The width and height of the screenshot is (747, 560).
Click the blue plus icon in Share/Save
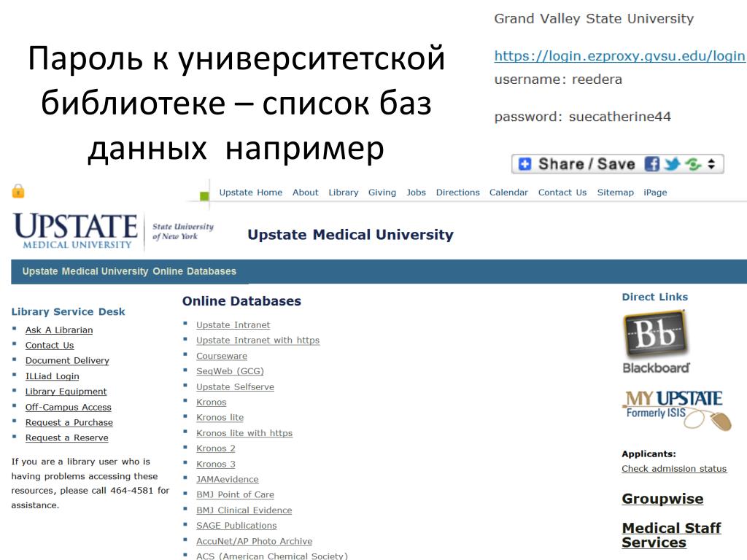(525, 164)
